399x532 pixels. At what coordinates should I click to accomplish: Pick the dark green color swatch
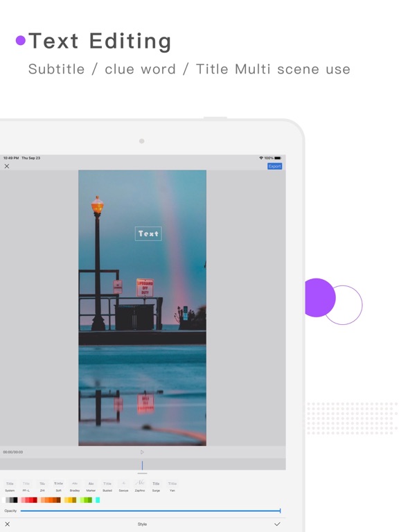coord(90,499)
